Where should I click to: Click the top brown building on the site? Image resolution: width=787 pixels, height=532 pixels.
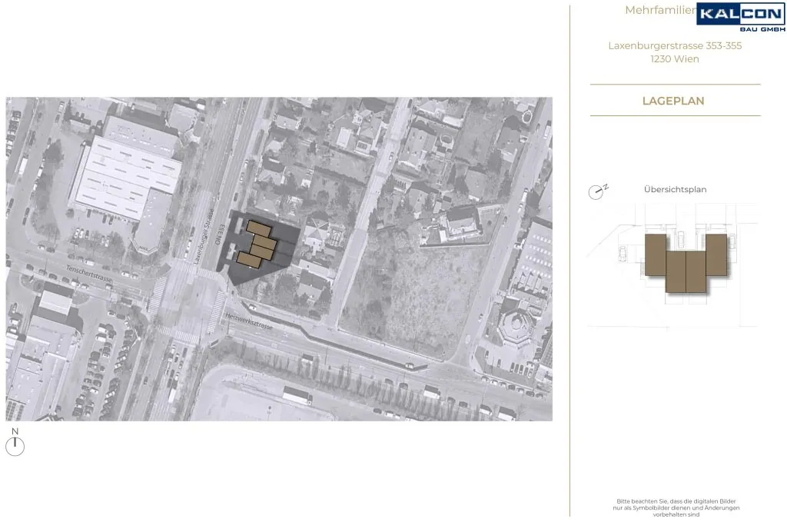(258, 229)
